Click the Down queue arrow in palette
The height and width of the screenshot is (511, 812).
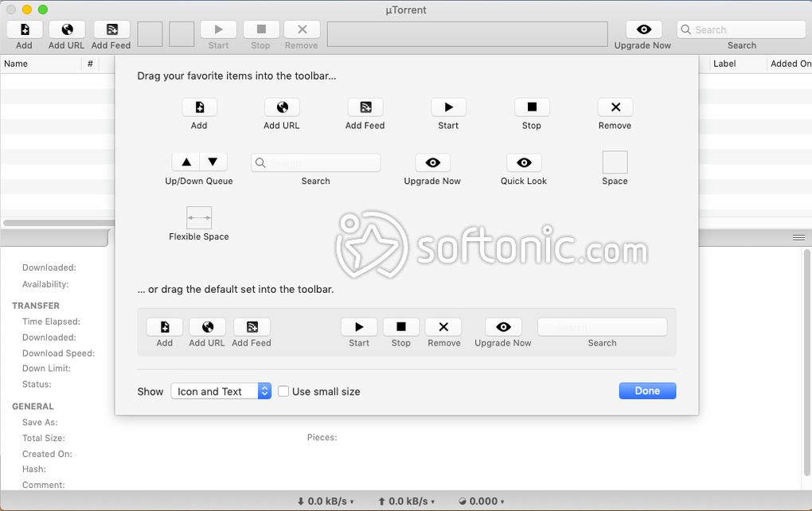(x=213, y=162)
